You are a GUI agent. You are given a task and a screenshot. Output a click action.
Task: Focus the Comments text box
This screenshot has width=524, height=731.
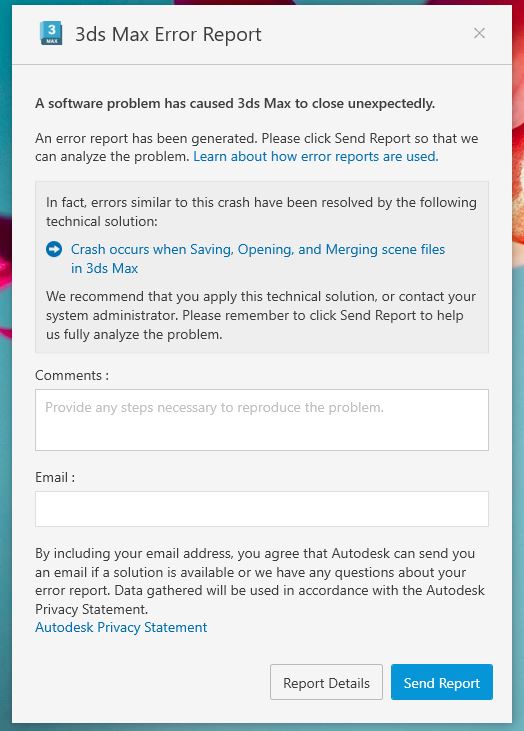click(x=262, y=420)
